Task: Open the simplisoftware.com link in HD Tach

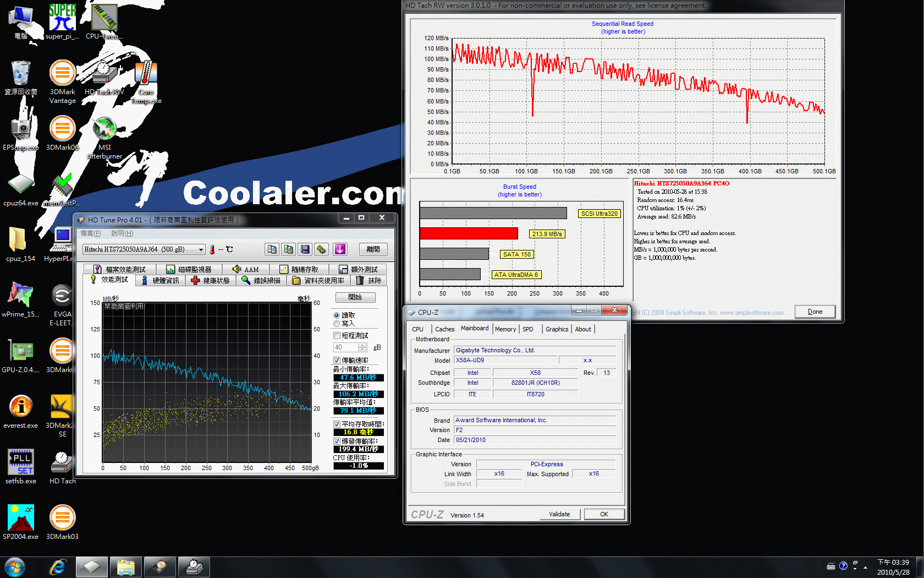Action: pyautogui.click(x=751, y=313)
